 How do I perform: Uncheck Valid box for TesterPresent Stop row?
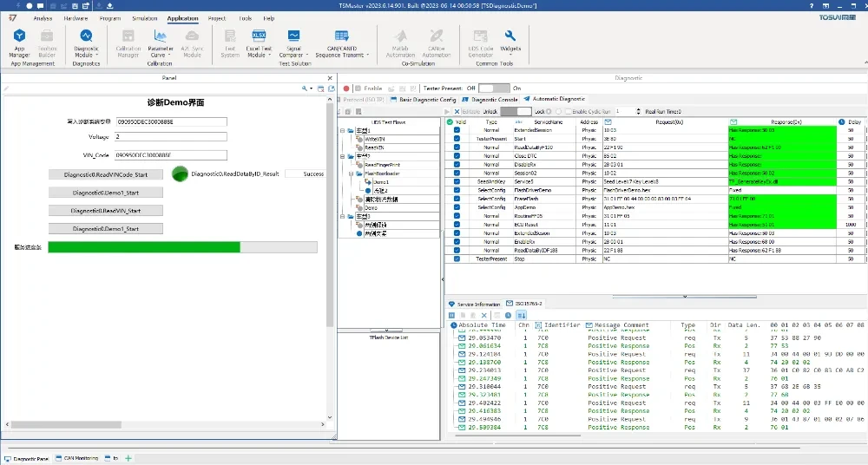(457, 259)
